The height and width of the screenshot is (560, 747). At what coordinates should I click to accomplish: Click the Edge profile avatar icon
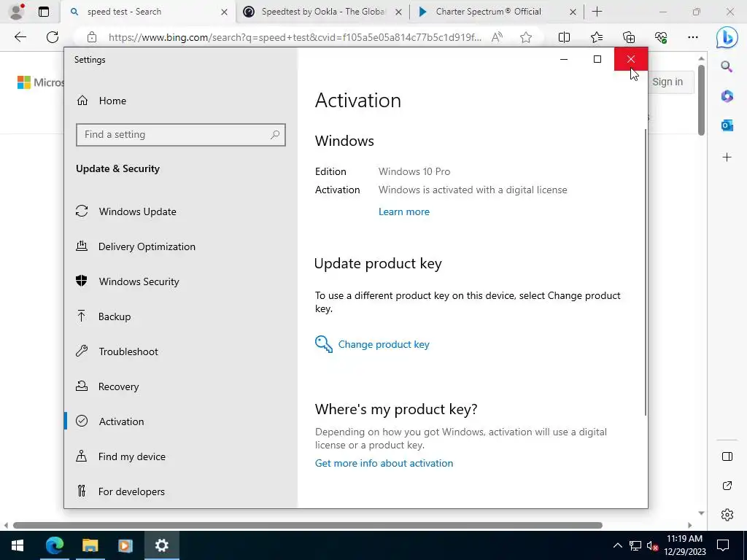click(x=17, y=12)
